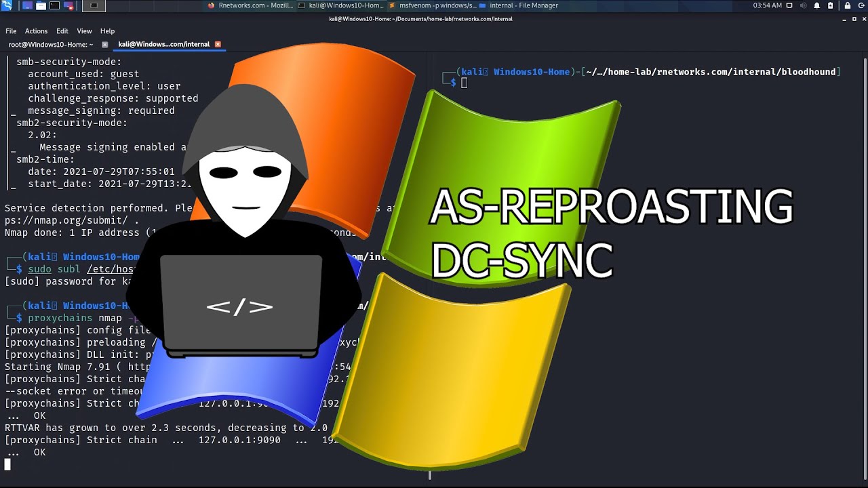The image size is (868, 488).
Task: Click the 'proxychains nmap' command text
Action: (75, 318)
